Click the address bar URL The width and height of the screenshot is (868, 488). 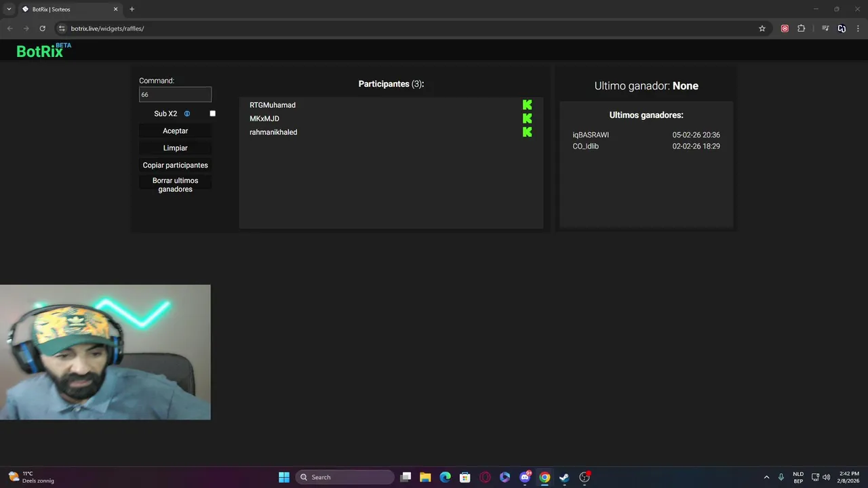coord(107,28)
